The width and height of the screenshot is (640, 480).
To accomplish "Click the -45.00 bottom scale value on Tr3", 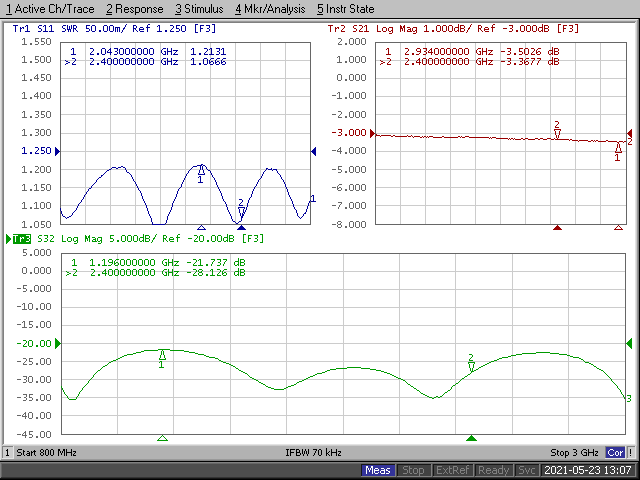I will point(34,434).
